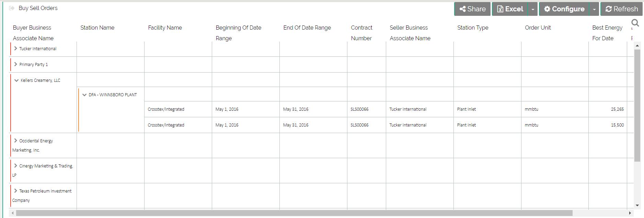Open the Configure dropdown arrow
644x218 pixels.
tap(594, 9)
